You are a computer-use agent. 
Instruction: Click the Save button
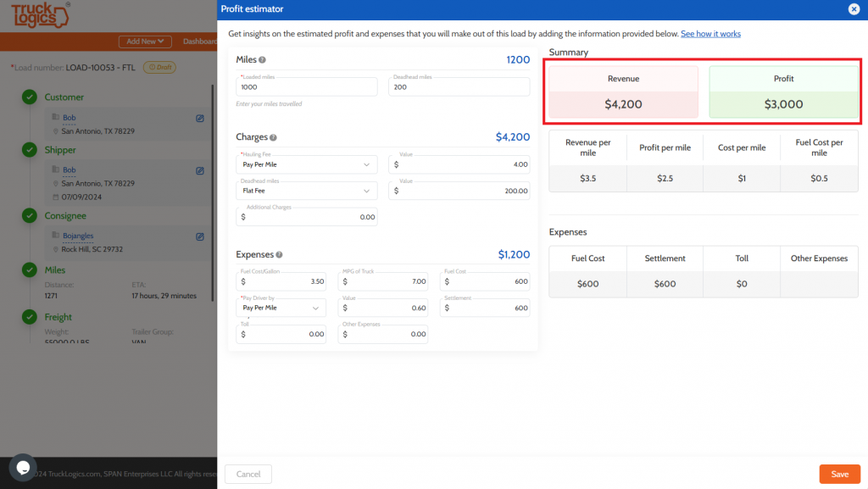pyautogui.click(x=839, y=474)
